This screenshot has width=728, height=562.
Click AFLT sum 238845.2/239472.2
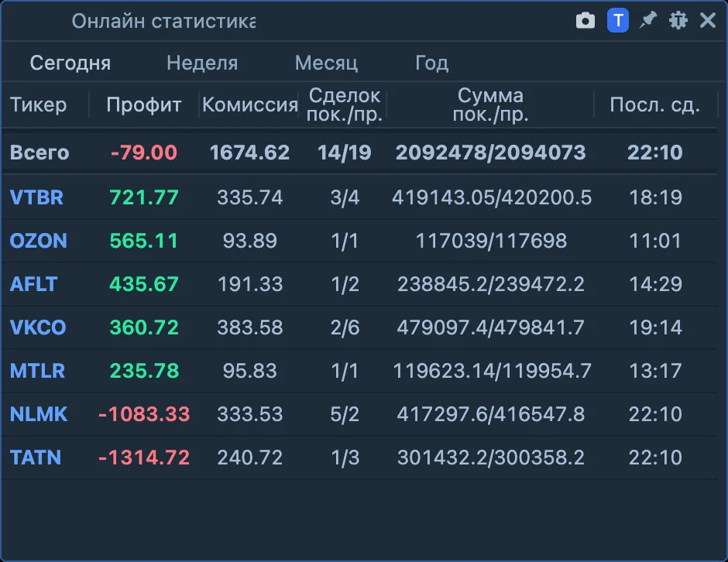pyautogui.click(x=491, y=284)
